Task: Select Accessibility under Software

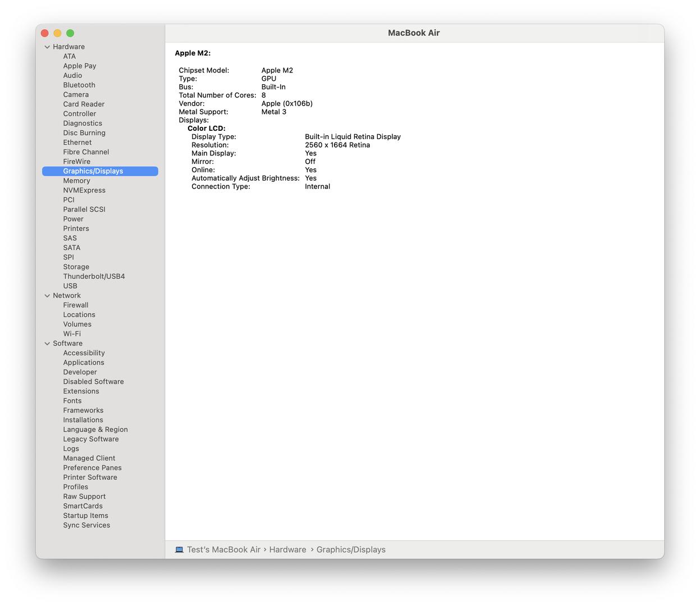Action: (84, 353)
